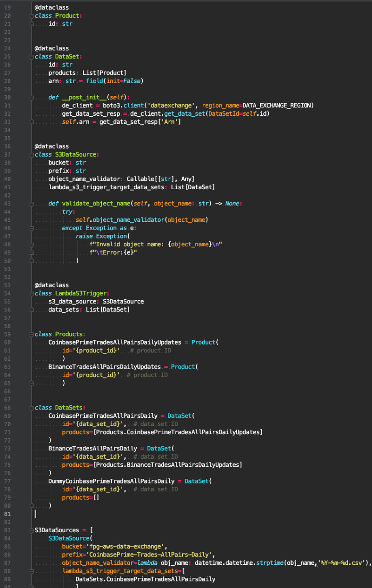The image size is (372, 588).
Task: Collapse the class Products fold marker
Action: [31, 334]
